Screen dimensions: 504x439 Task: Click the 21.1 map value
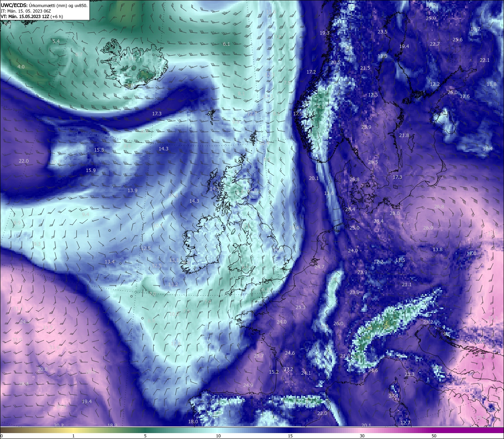(x=407, y=285)
